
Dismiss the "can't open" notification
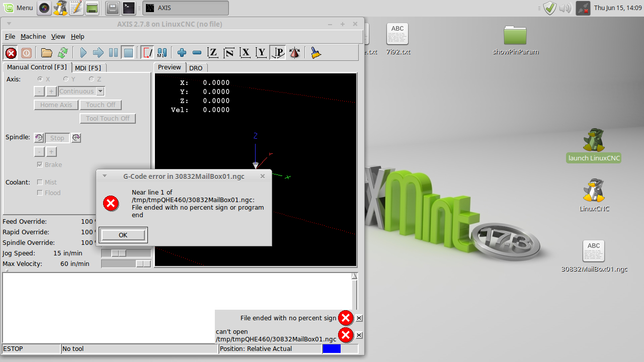359,335
